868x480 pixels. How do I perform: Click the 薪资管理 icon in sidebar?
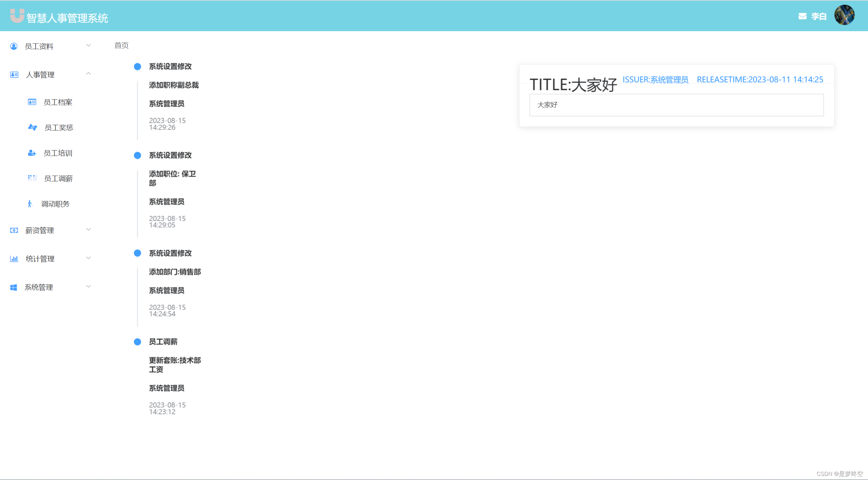click(13, 230)
